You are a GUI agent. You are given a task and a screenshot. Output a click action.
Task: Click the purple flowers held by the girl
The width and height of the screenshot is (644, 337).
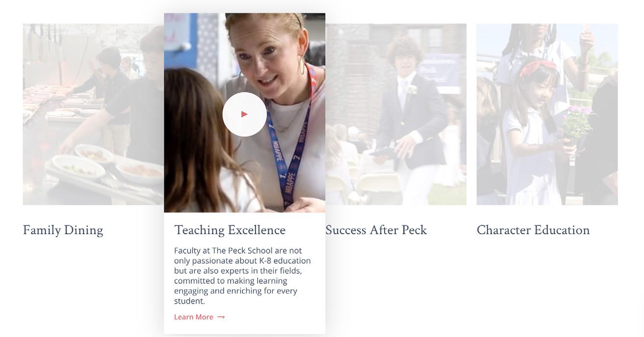click(579, 120)
